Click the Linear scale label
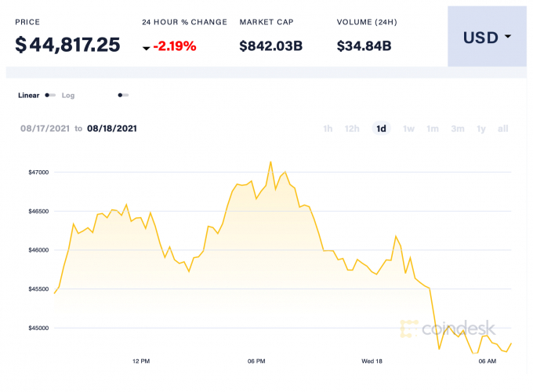Screen dimensions: 533x392 [28, 95]
